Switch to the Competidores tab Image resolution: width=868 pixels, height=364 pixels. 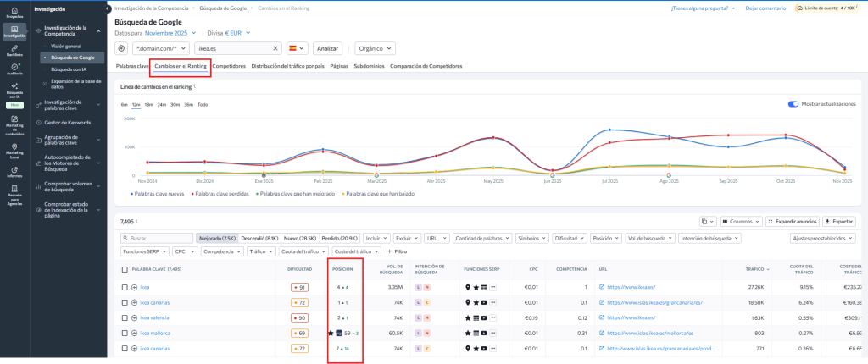tap(229, 65)
